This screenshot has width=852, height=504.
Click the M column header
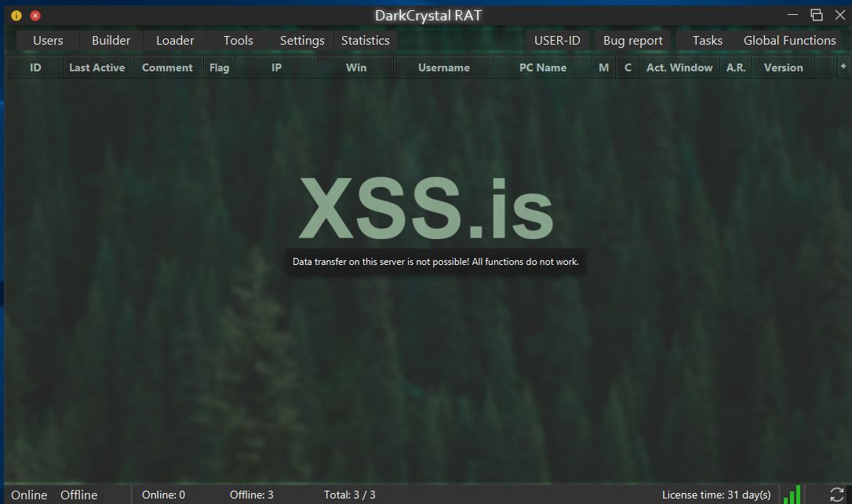click(603, 67)
